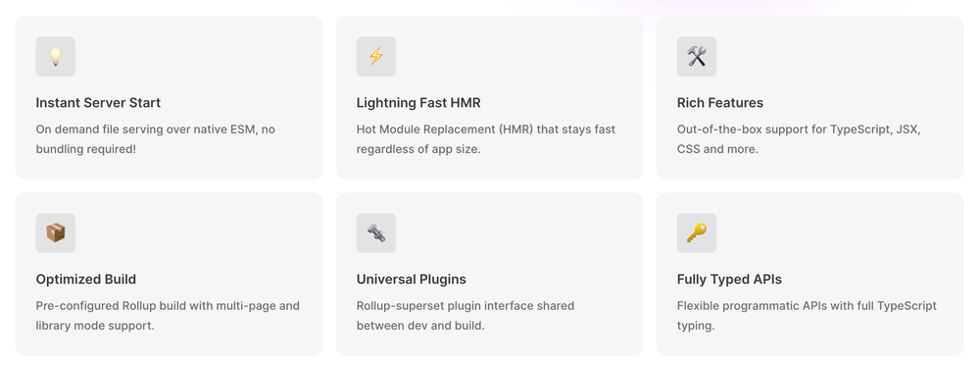
Task: Click the TypeScript, JSX, CSS support description
Action: [799, 139]
